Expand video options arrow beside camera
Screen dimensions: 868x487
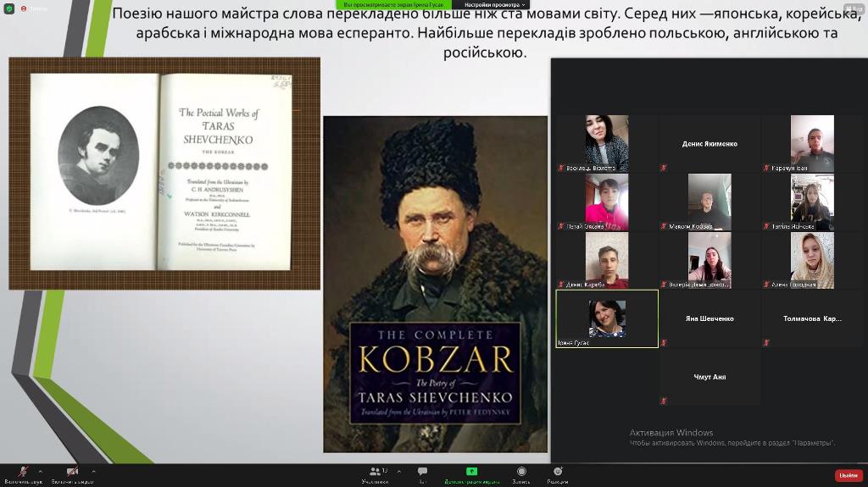(x=93, y=471)
